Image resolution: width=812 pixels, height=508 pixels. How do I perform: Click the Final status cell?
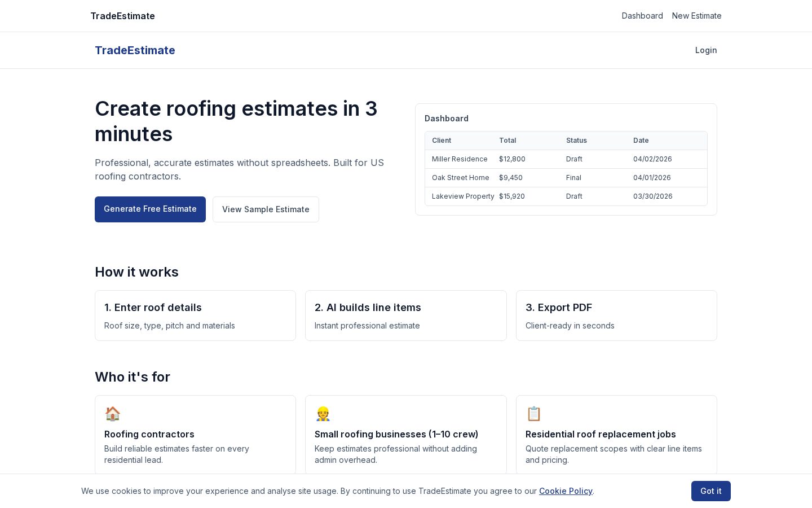click(573, 178)
